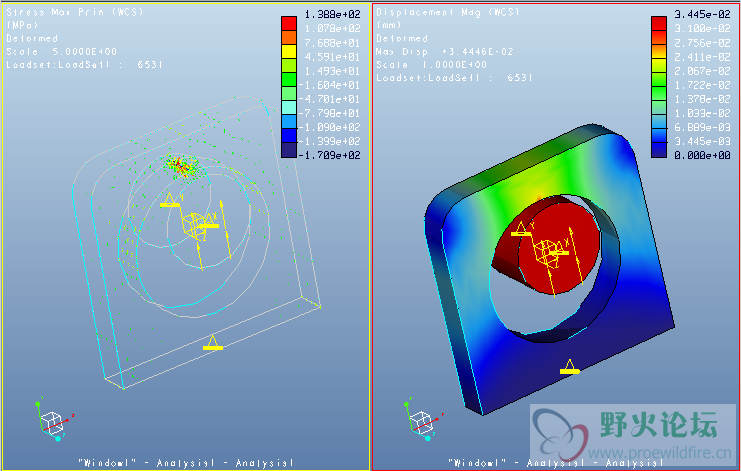Click the "Stress Max Prin (WCS)" title
The image size is (741, 471).
tap(62, 11)
